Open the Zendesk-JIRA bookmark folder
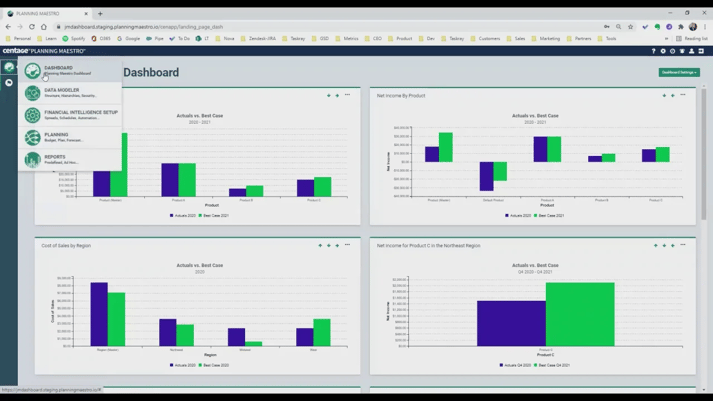The image size is (713, 401). coord(258,38)
